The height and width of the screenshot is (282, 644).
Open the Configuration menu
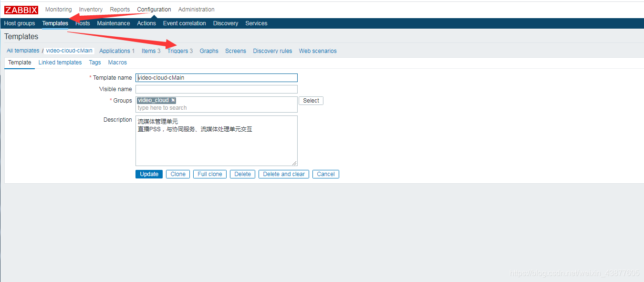point(154,10)
